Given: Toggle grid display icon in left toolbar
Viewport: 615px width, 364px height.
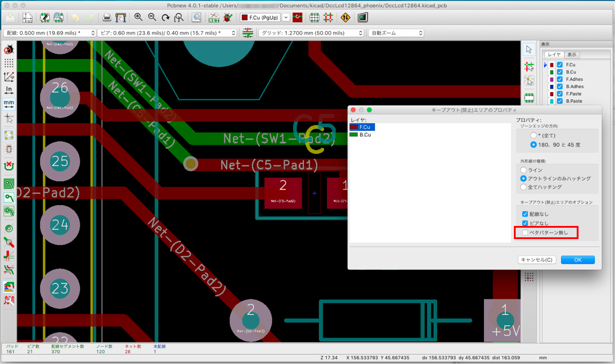Looking at the screenshot, I should pyautogui.click(x=8, y=63).
